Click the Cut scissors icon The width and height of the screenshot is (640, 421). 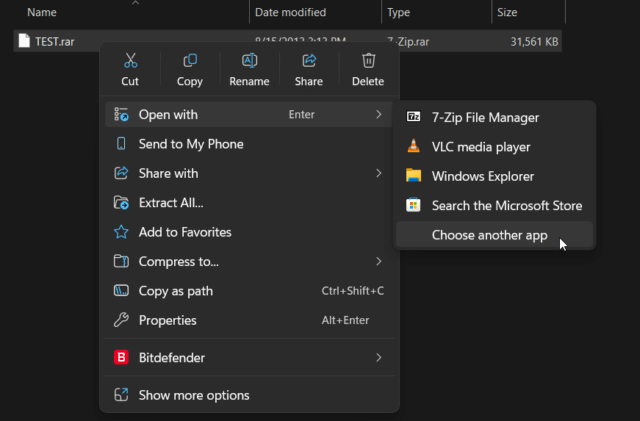click(x=130, y=60)
